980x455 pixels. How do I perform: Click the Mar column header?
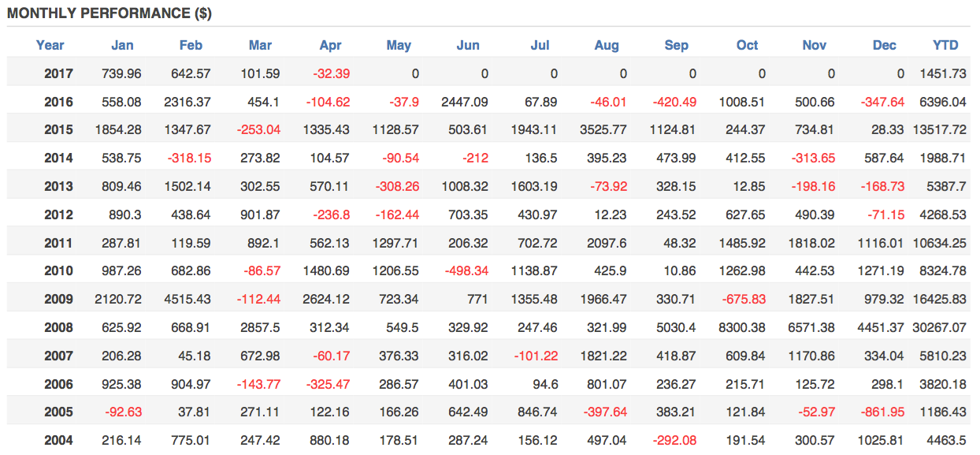click(x=260, y=45)
